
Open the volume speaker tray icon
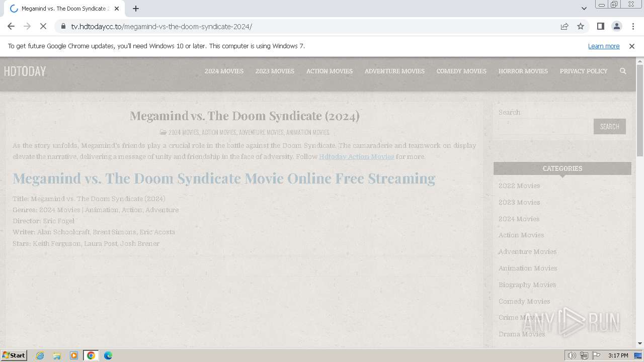click(572, 355)
